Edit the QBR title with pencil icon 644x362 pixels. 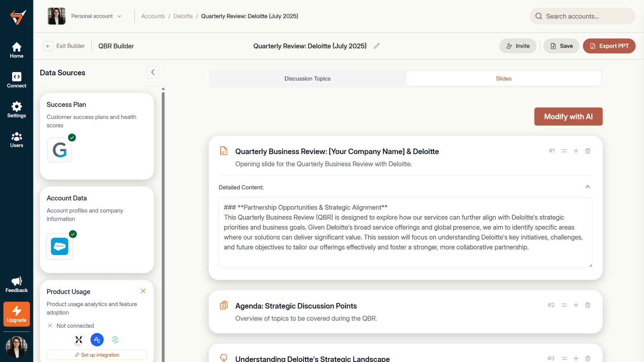377,46
